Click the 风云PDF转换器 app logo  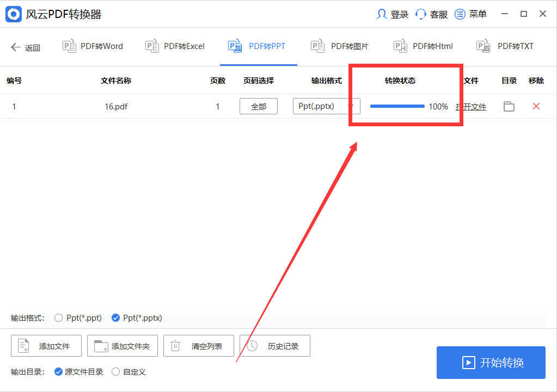14,14
